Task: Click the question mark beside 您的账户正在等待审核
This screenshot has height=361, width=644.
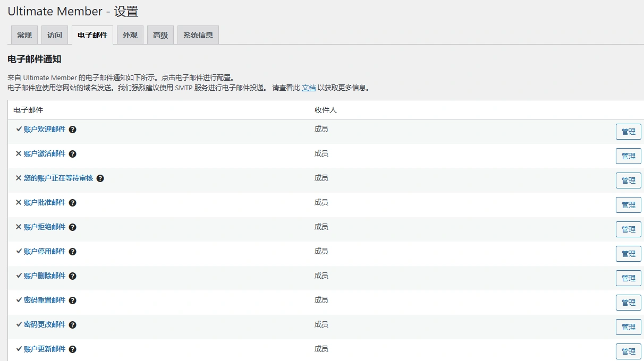Action: pyautogui.click(x=100, y=178)
